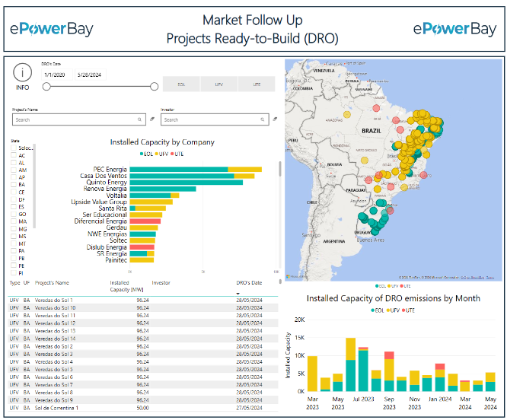Click yellow UFV bubble in Amazonas on map
The width and height of the screenshot is (507, 420).
point(347,114)
